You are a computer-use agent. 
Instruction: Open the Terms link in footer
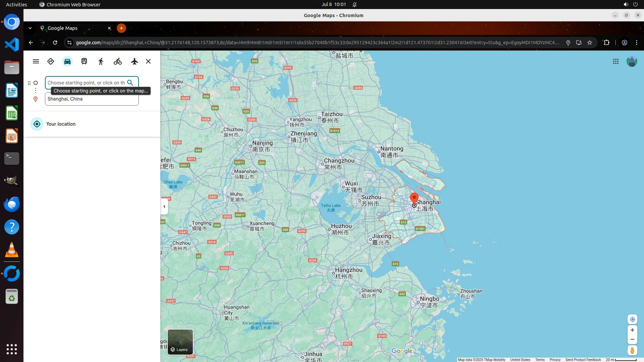[x=540, y=360]
